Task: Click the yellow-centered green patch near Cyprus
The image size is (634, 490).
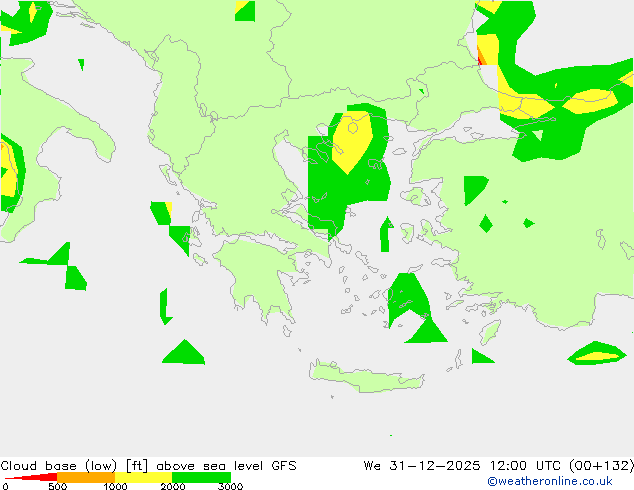Action: click(x=597, y=353)
